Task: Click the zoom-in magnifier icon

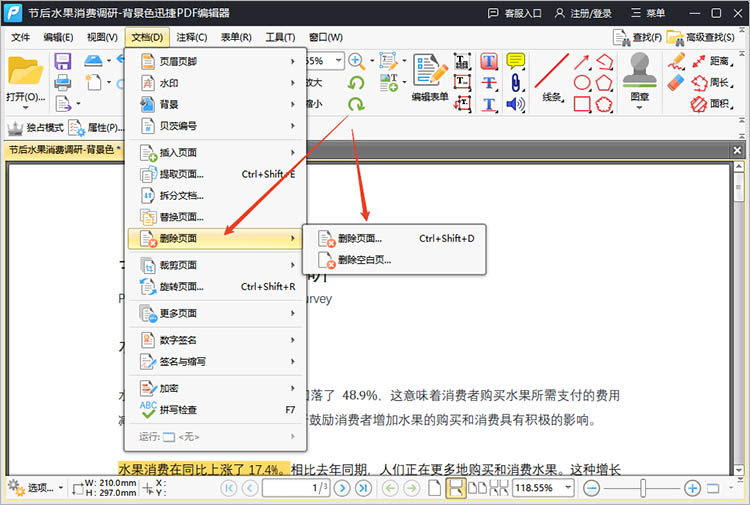Action: pyautogui.click(x=355, y=61)
